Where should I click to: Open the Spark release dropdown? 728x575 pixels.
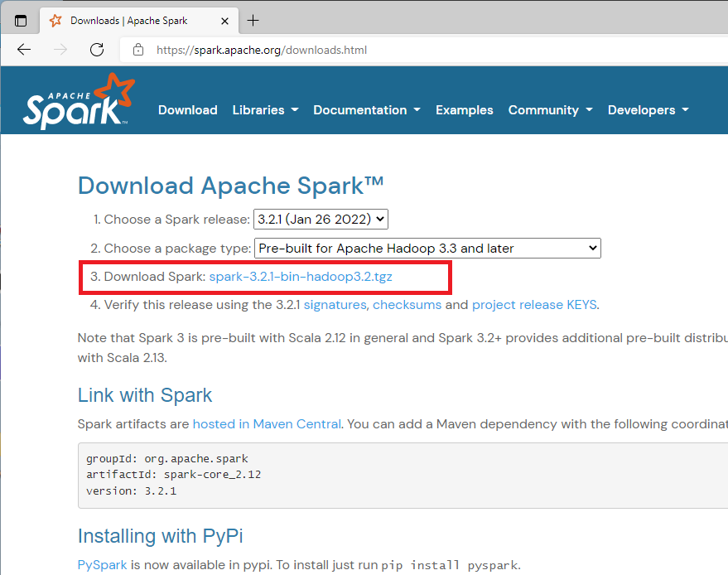tap(321, 220)
